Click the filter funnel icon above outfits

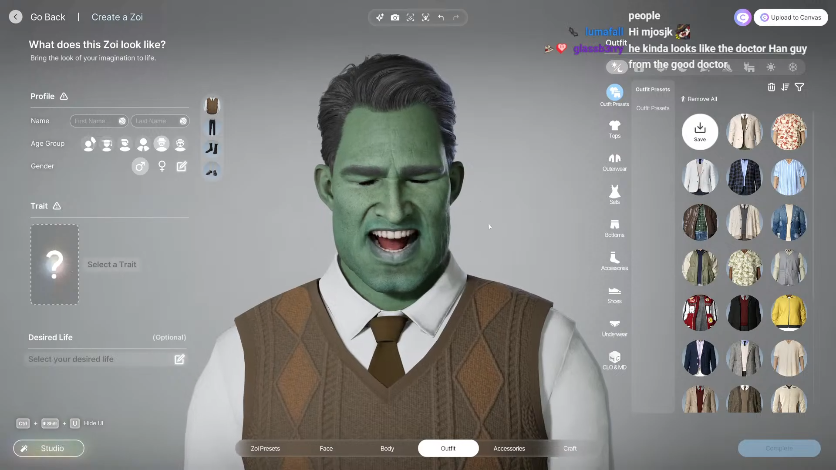pyautogui.click(x=799, y=87)
